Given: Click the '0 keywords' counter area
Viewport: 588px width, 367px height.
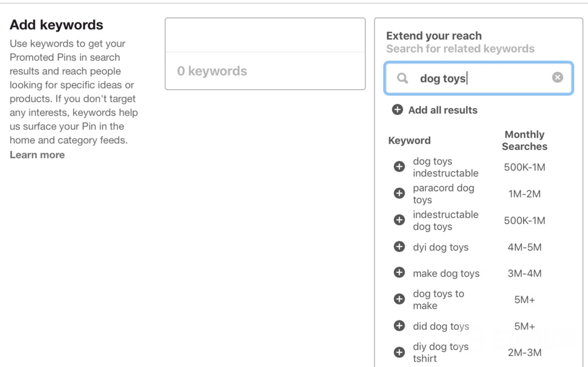Looking at the screenshot, I should (212, 71).
